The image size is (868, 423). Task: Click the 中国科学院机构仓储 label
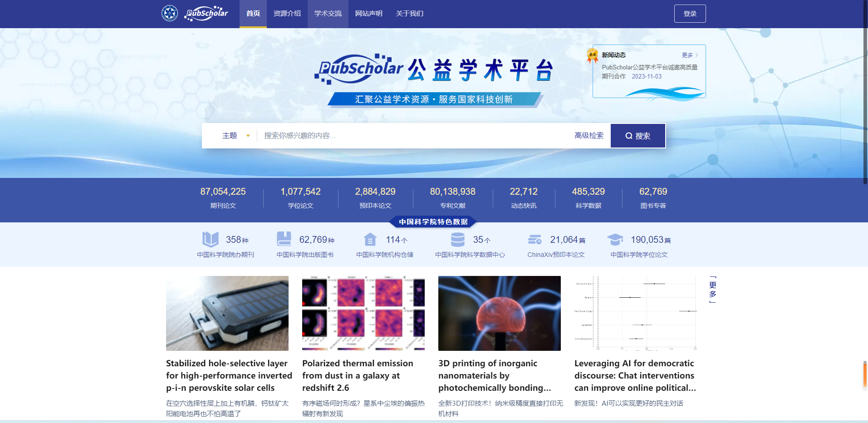(385, 255)
